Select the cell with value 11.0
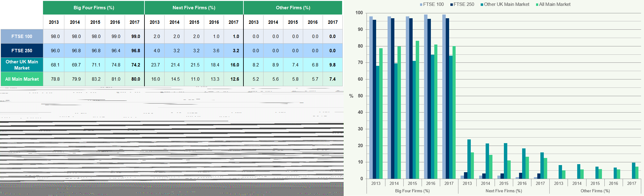The height and width of the screenshot is (196, 644). 194,79
